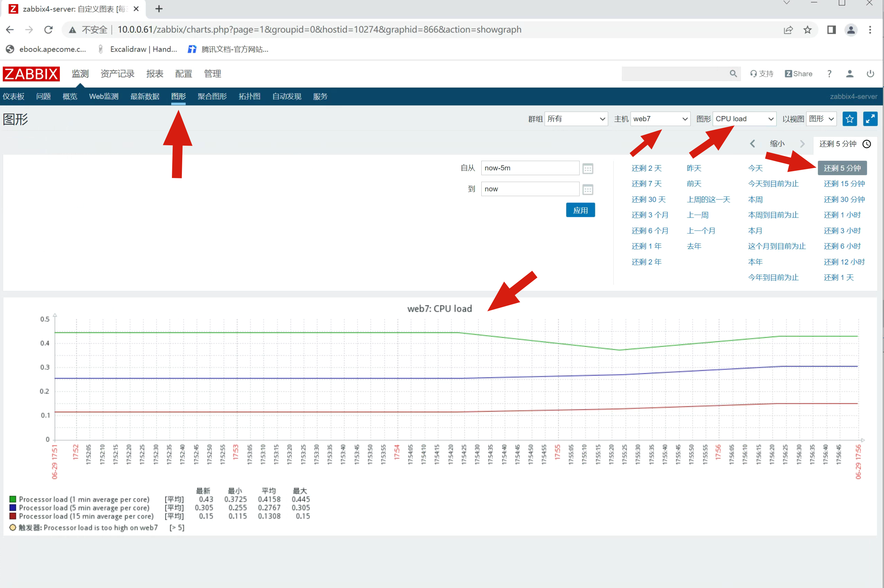
Task: Click the logout power icon
Action: pyautogui.click(x=870, y=74)
